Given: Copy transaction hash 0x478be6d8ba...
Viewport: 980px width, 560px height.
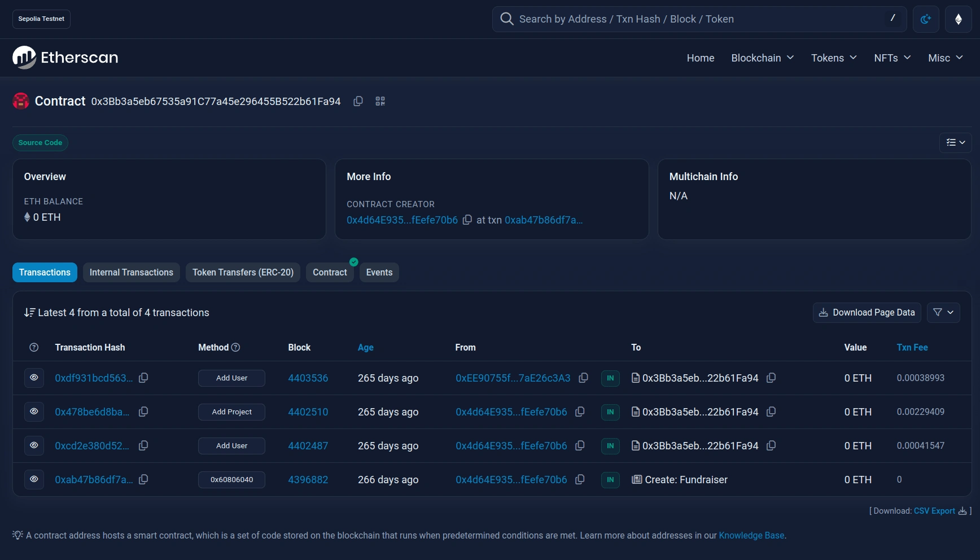Looking at the screenshot, I should [143, 412].
